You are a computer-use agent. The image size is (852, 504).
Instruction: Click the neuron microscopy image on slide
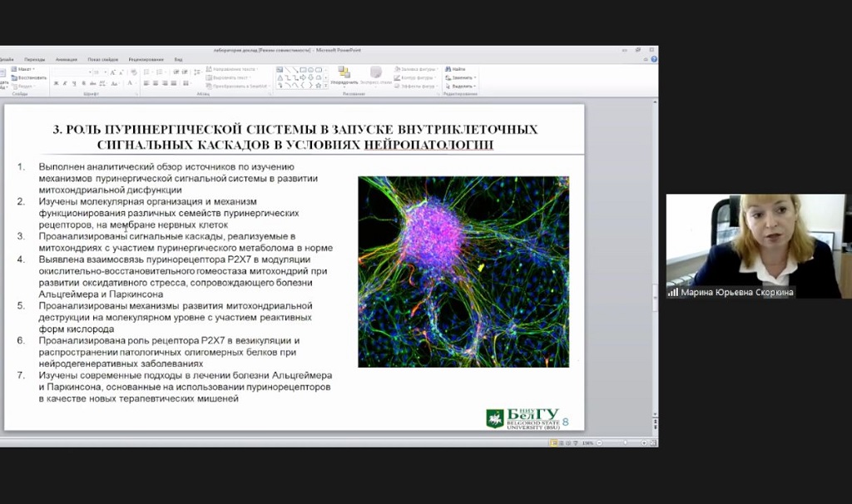(463, 271)
